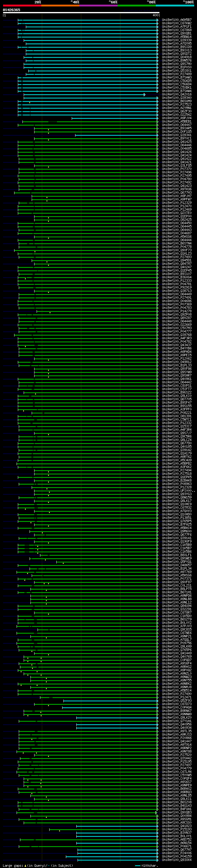
Task: Select the UniRef100_B1P0S0 entry
Action: [177, 67]
